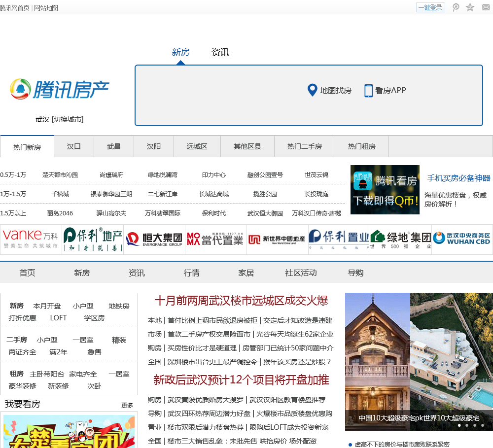Open the 武汉恒大御园 listing link
Screen dimensions: 493x448
(265, 213)
